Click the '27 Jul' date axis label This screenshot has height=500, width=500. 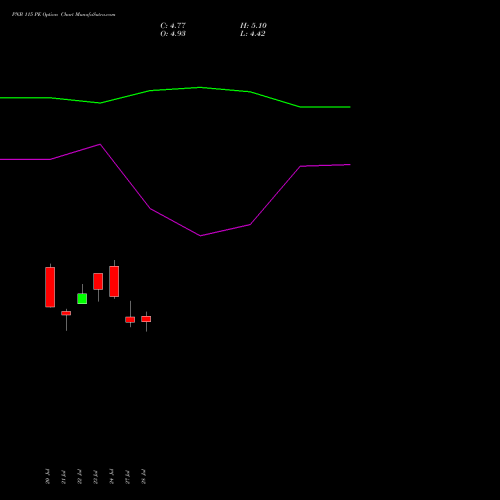(128, 477)
